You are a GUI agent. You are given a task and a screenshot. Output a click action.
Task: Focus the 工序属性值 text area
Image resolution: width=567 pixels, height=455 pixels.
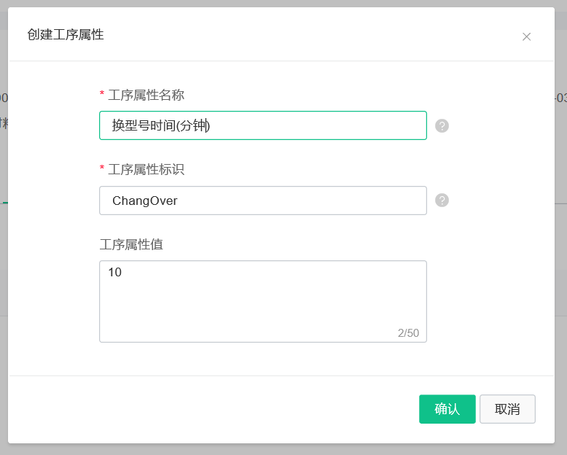pos(263,301)
